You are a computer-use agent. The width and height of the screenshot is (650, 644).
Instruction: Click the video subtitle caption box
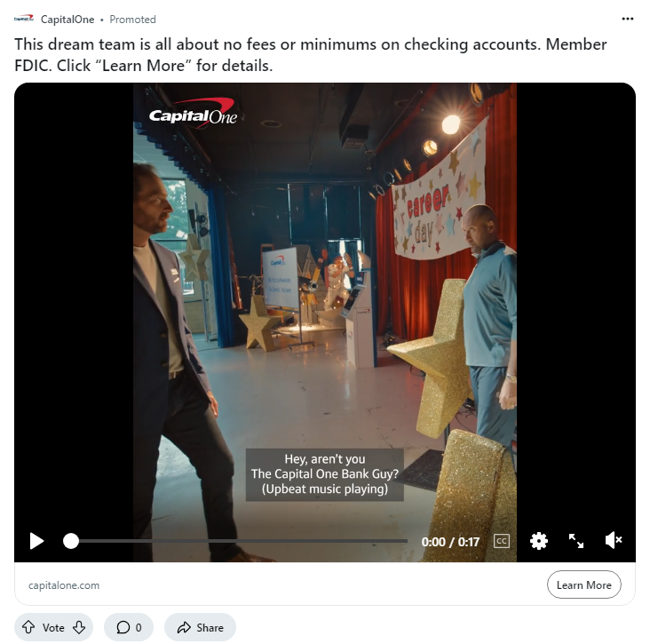coord(325,474)
